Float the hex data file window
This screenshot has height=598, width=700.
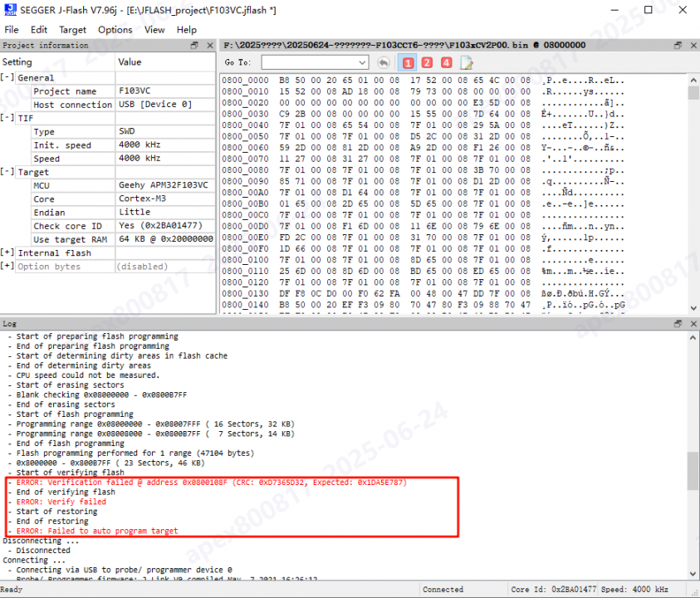coord(678,45)
